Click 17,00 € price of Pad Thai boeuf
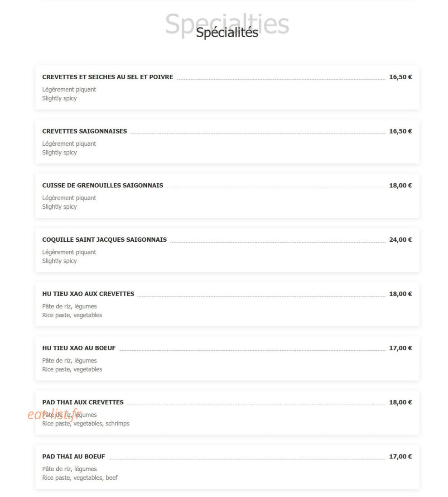This screenshot has height=497, width=448. pos(400,456)
